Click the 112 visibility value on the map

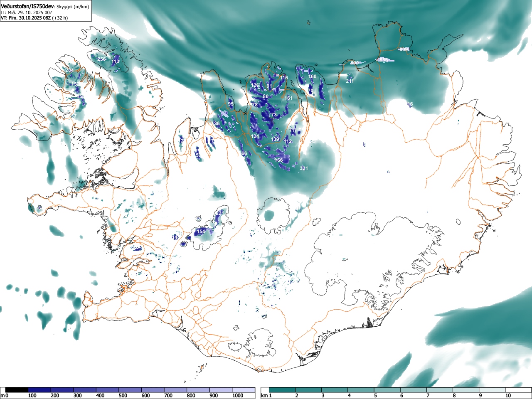point(288,142)
